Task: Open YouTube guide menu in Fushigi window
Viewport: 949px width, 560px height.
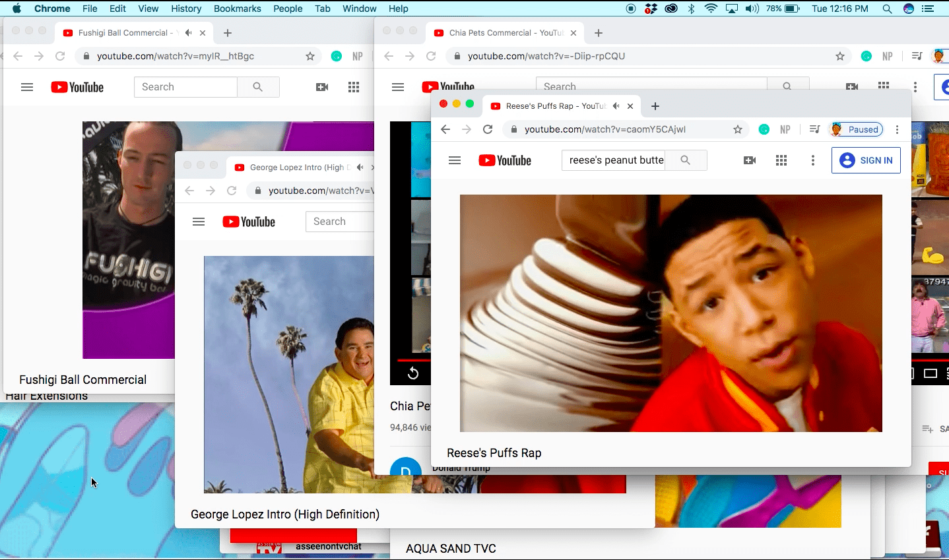Action: 27,87
